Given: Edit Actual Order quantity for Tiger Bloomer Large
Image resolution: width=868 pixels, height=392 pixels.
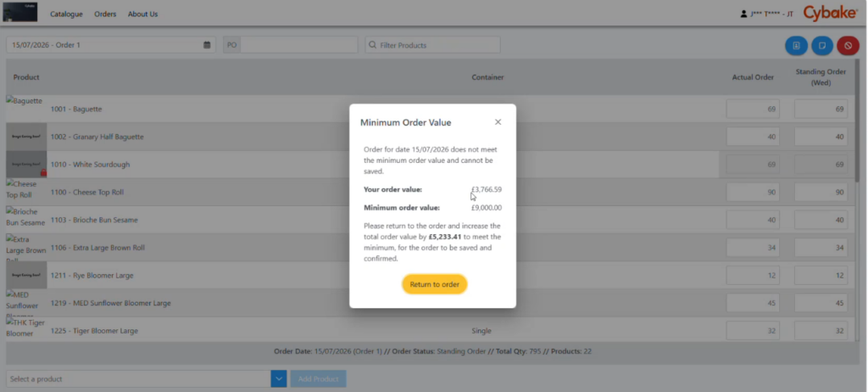Looking at the screenshot, I should click(x=753, y=330).
